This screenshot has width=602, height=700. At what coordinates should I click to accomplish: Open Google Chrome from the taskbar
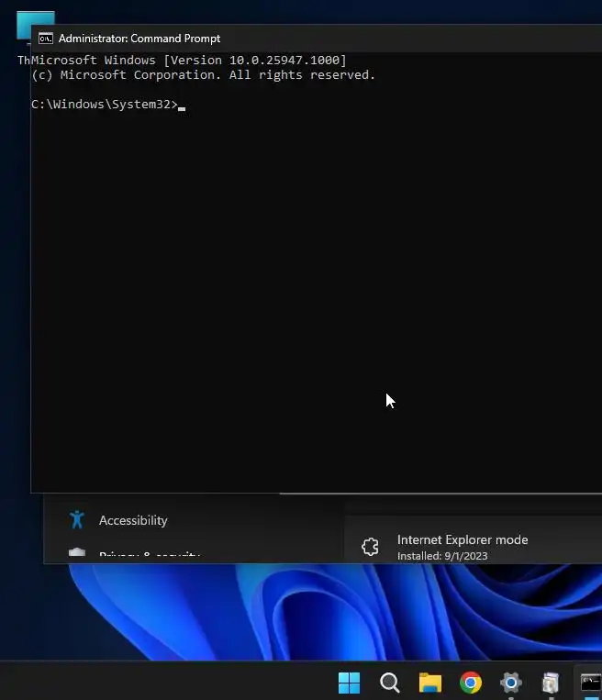(471, 683)
